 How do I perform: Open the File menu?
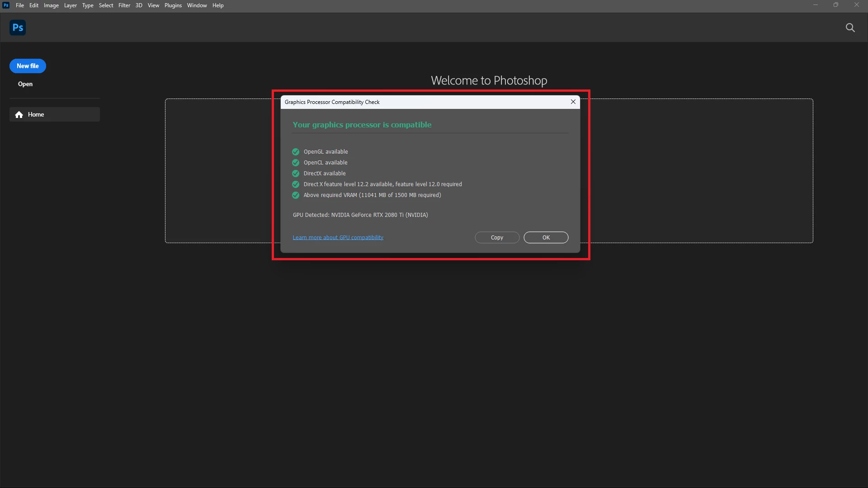[20, 5]
